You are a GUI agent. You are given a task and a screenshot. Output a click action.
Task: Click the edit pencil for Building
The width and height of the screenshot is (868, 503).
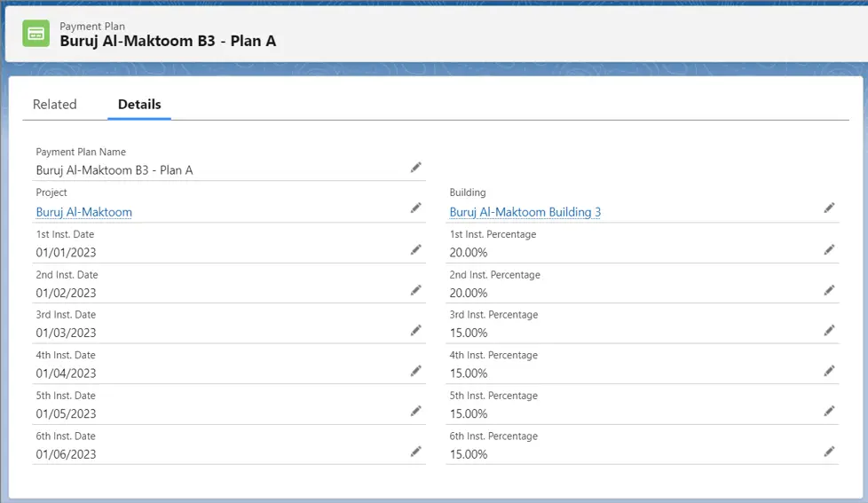(x=829, y=208)
